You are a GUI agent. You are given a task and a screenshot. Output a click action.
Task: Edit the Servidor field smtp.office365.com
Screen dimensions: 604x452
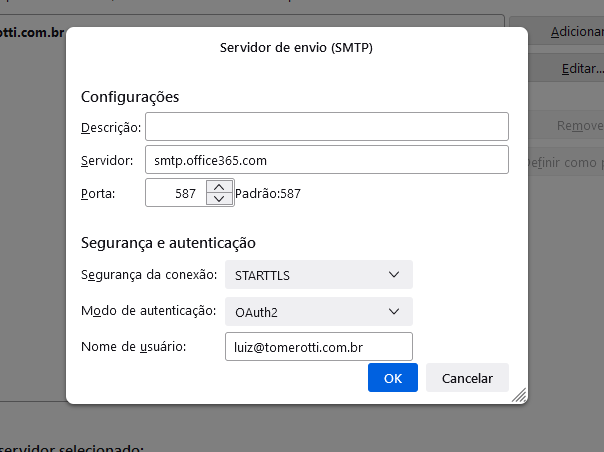[x=327, y=160]
